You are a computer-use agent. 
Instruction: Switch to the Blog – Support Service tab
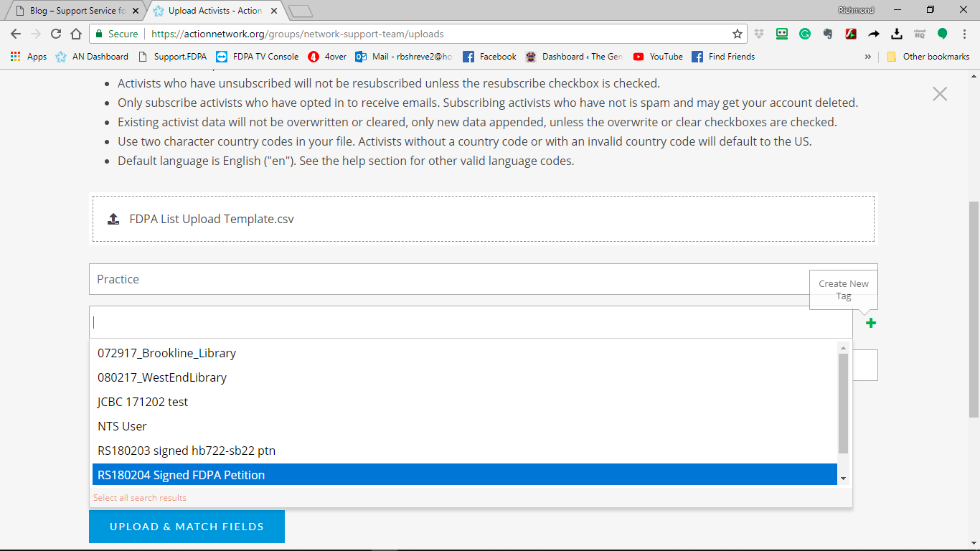click(77, 11)
